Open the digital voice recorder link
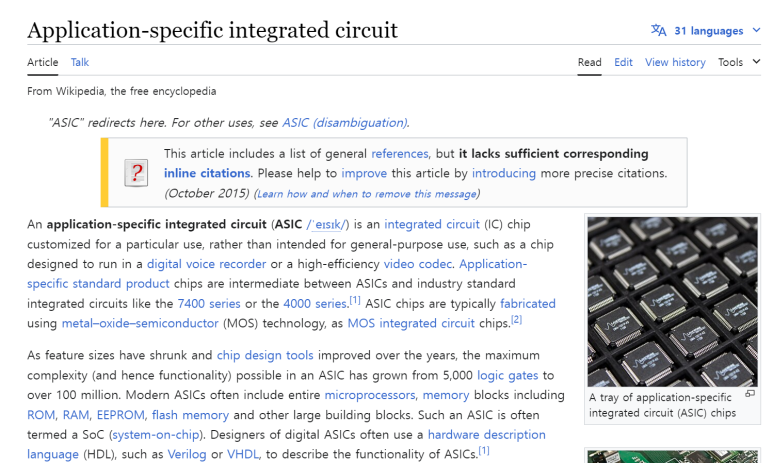The height and width of the screenshot is (463, 773). [206, 264]
